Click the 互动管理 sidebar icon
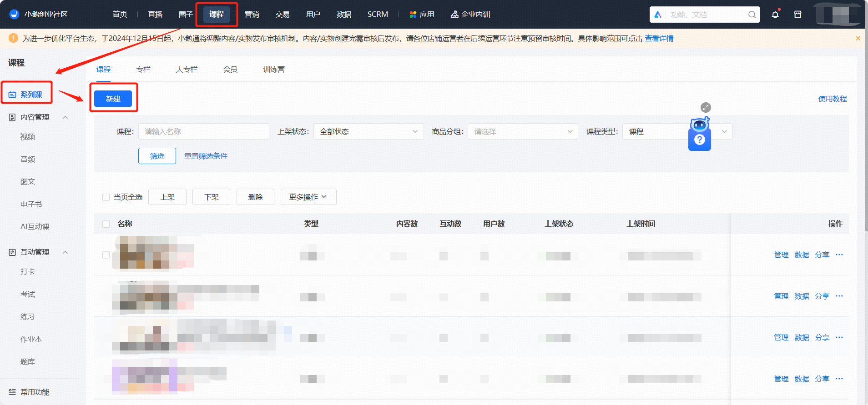Image resolution: width=868 pixels, height=405 pixels. pos(12,252)
